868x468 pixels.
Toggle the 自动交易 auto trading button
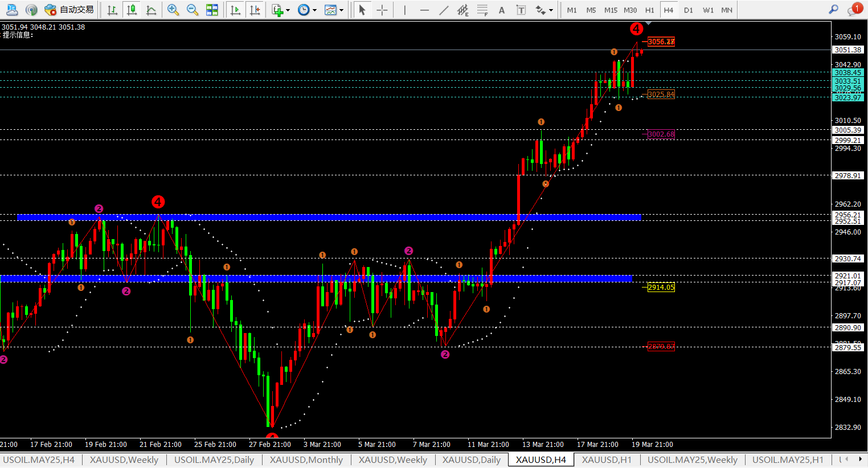pyautogui.click(x=69, y=10)
